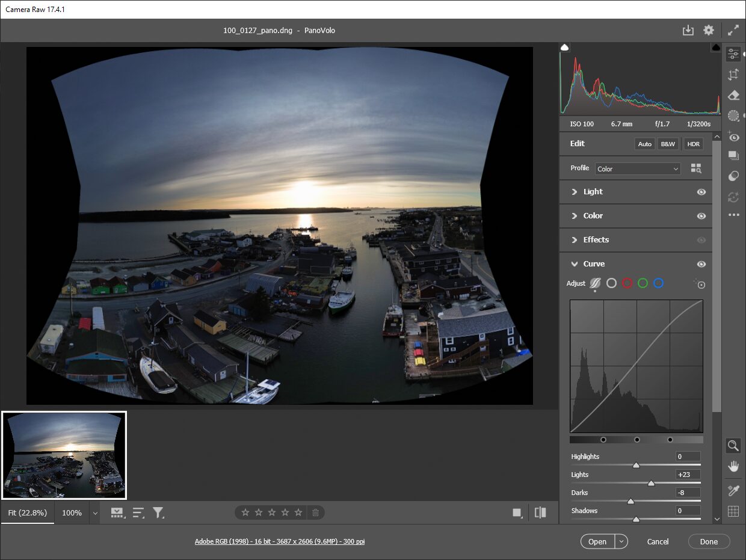
Task: Hide the Light panel edits with eye icon
Action: click(701, 192)
